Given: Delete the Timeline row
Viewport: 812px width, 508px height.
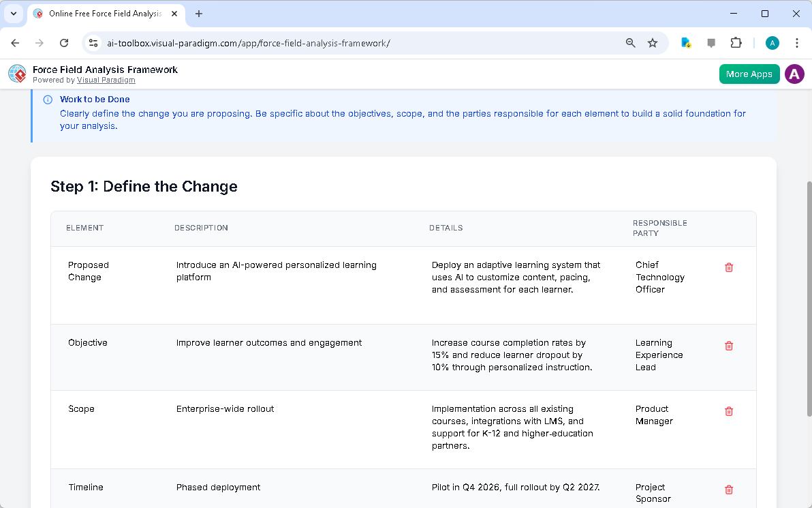Looking at the screenshot, I should coord(728,490).
